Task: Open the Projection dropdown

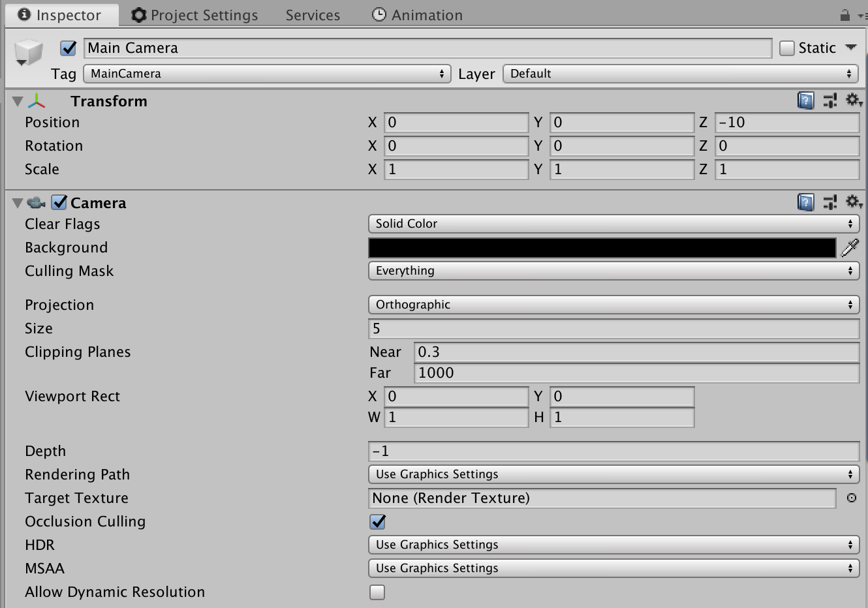Action: tap(613, 304)
